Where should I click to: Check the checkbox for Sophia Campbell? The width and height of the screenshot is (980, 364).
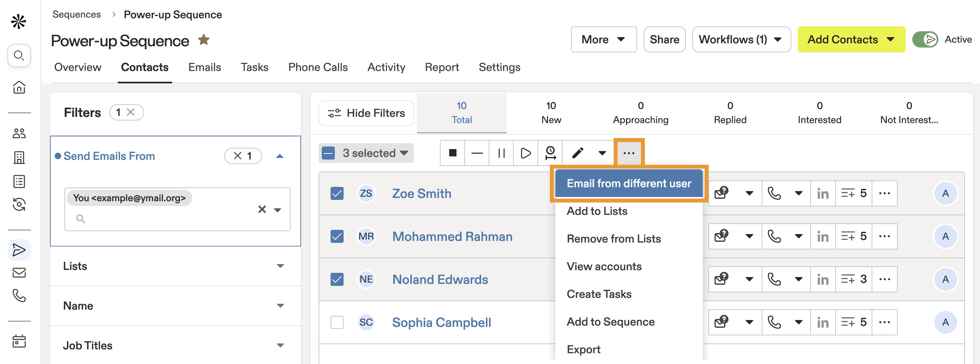[x=337, y=322]
